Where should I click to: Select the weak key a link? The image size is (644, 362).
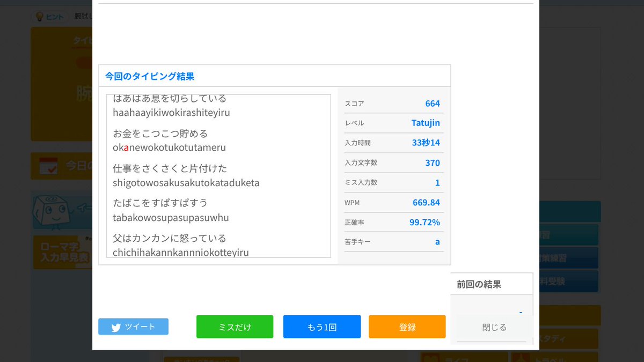click(437, 242)
